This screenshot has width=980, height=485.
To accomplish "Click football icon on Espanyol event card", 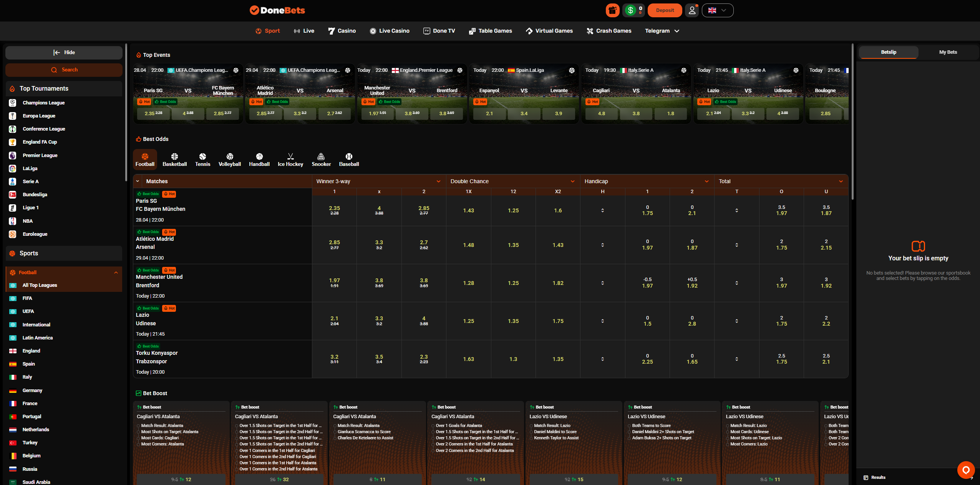I will (x=572, y=70).
